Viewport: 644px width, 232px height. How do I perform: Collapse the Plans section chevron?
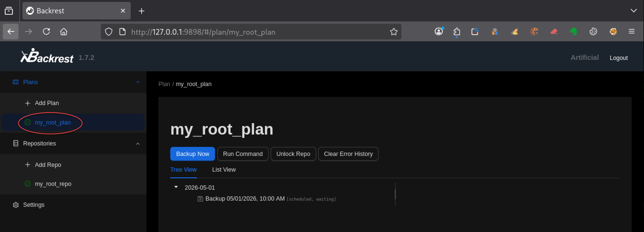tap(137, 82)
